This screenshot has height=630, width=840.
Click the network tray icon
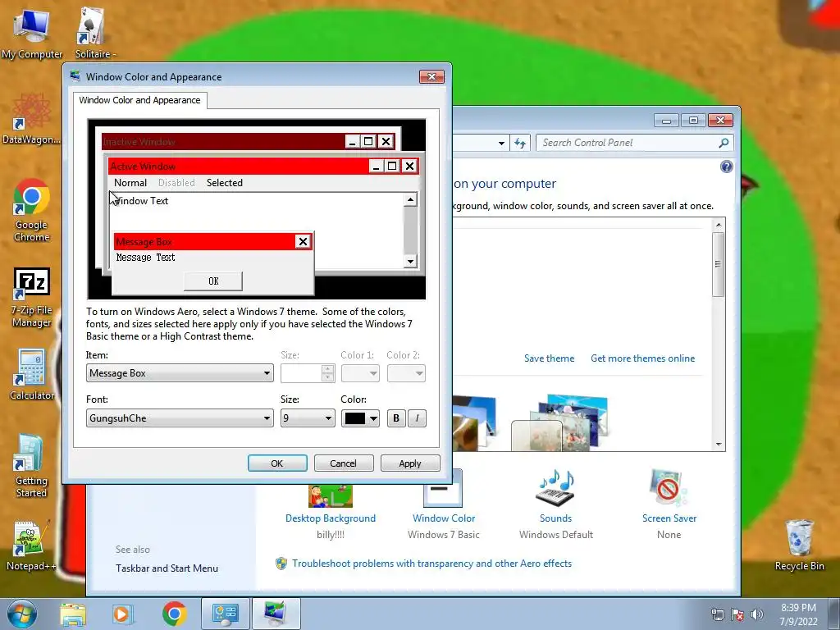717,614
